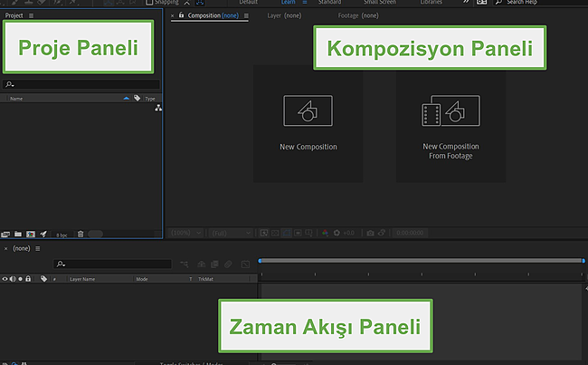Create a new folder in Project panel
The image size is (588, 365).
click(18, 234)
